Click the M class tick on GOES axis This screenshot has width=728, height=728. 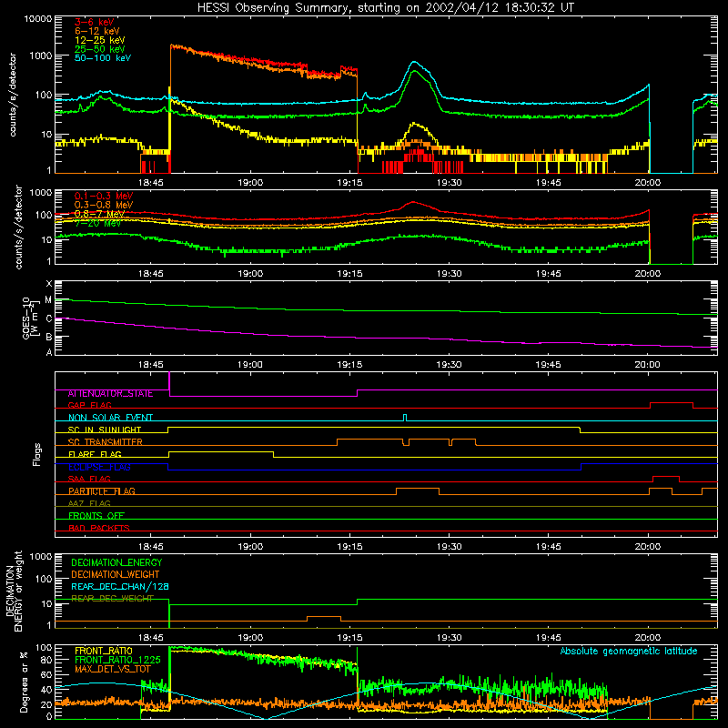[x=49, y=300]
